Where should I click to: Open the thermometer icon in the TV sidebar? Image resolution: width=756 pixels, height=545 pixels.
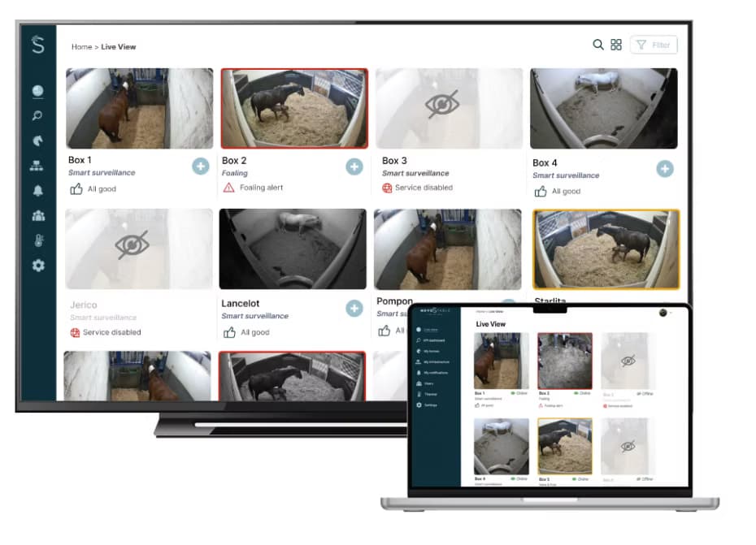point(37,241)
